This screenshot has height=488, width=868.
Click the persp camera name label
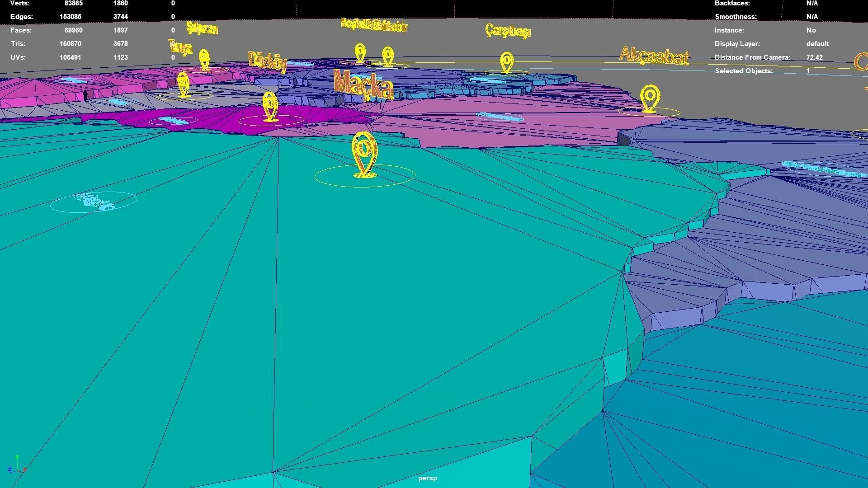(x=427, y=478)
